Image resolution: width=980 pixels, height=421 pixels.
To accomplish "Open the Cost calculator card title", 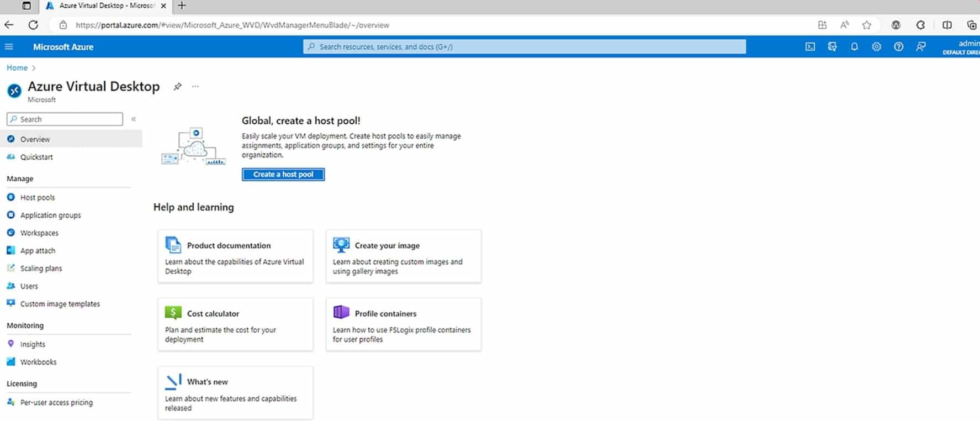I will coord(213,313).
